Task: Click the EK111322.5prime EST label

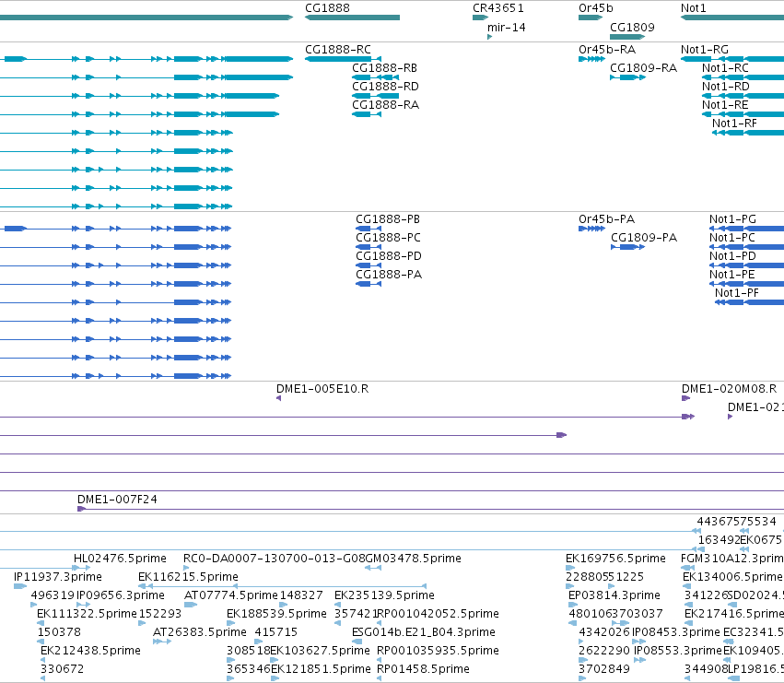Action: coord(87,614)
